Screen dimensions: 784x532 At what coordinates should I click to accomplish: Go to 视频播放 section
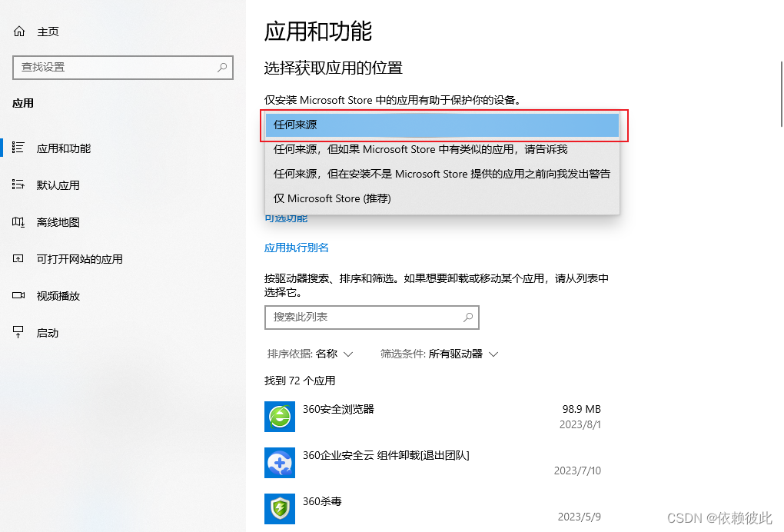[x=123, y=296]
